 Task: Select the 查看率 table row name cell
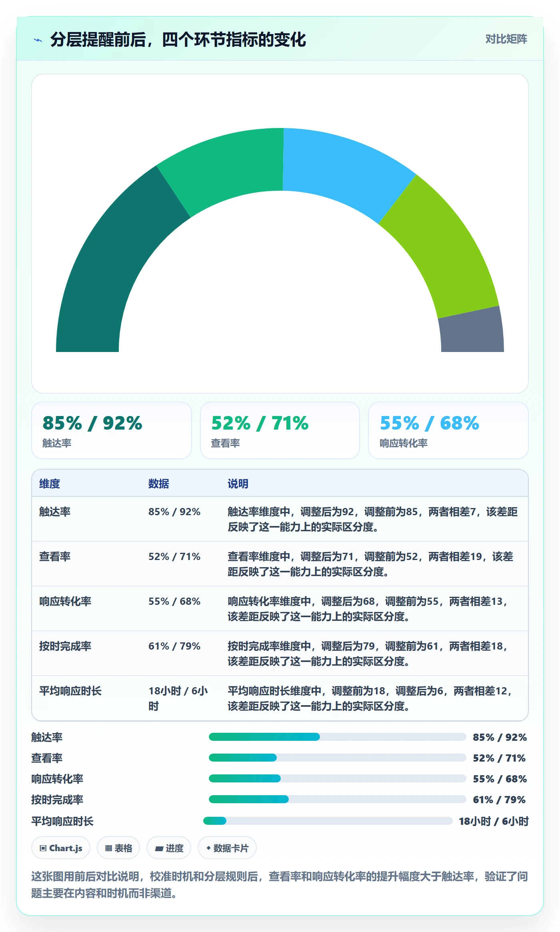[55, 556]
